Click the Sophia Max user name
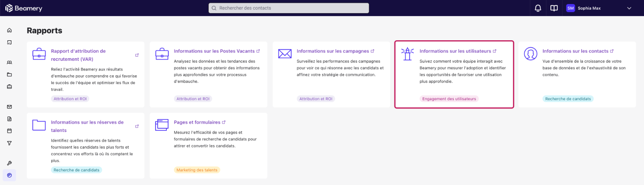 pos(589,8)
